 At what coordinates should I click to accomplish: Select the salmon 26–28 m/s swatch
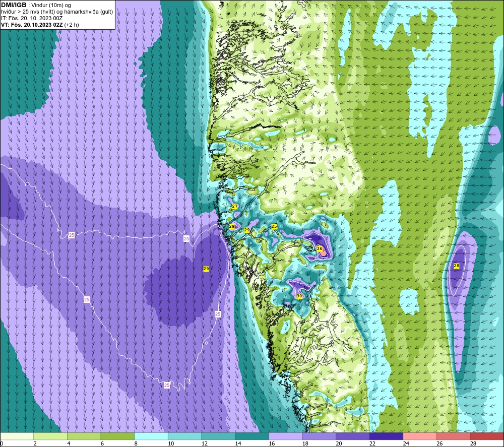453,436
